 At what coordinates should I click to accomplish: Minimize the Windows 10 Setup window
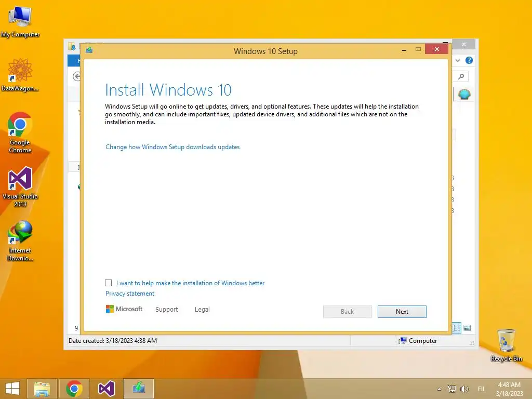tap(404, 50)
